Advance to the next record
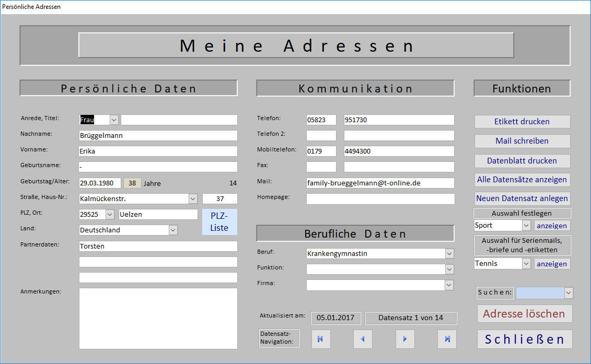The width and height of the screenshot is (591, 364). (x=405, y=339)
